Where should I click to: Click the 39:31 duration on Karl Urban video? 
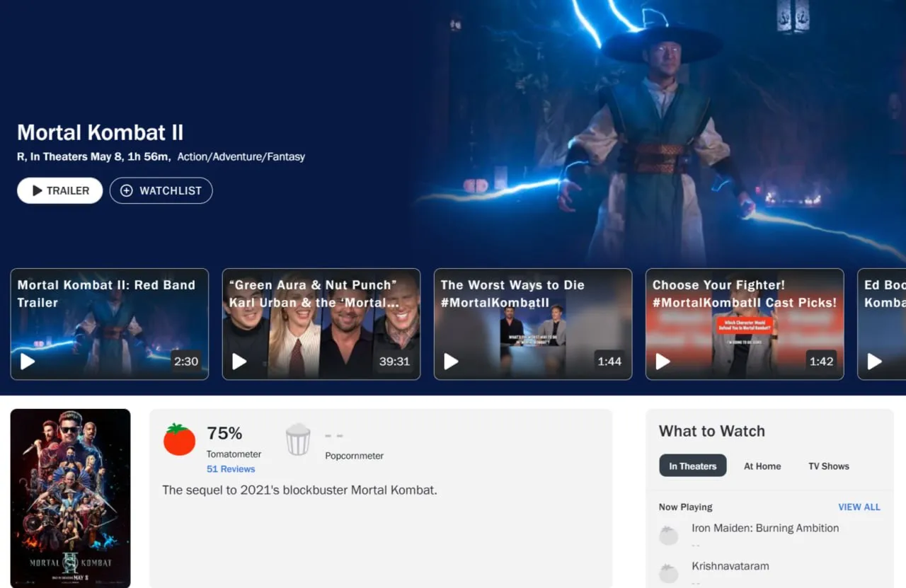point(394,362)
